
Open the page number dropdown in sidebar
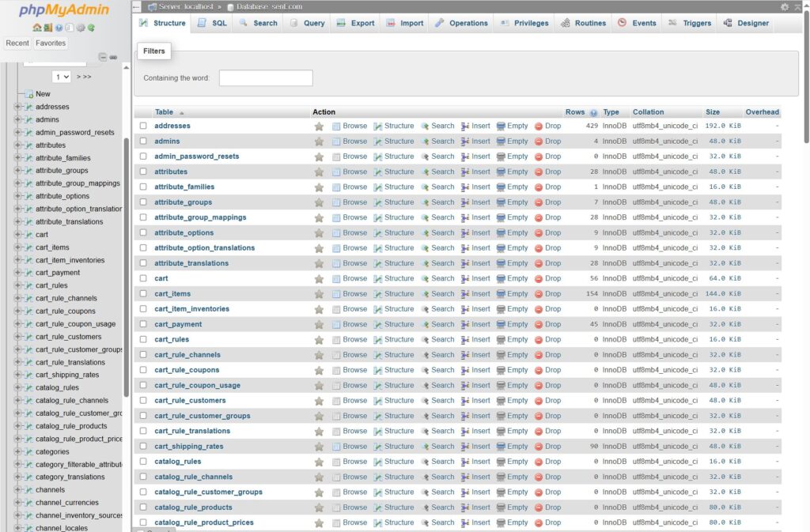62,77
